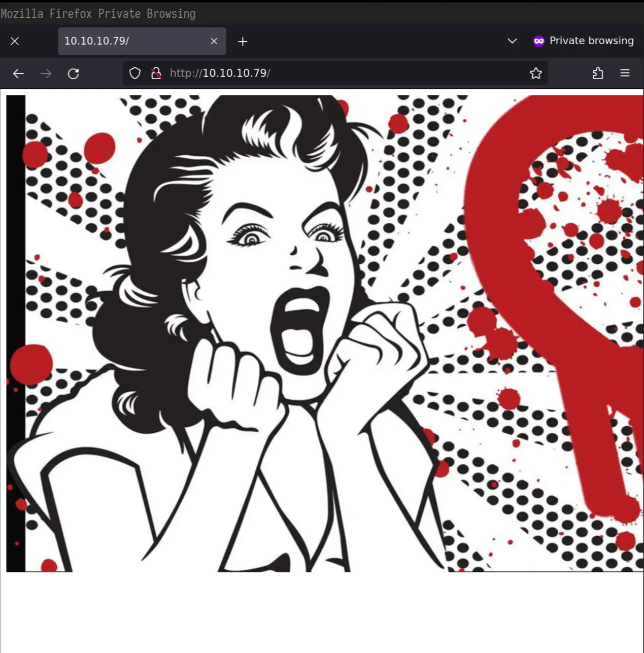Open the Firefox hamburger application menu
Image resolution: width=644 pixels, height=653 pixels.
click(x=625, y=74)
